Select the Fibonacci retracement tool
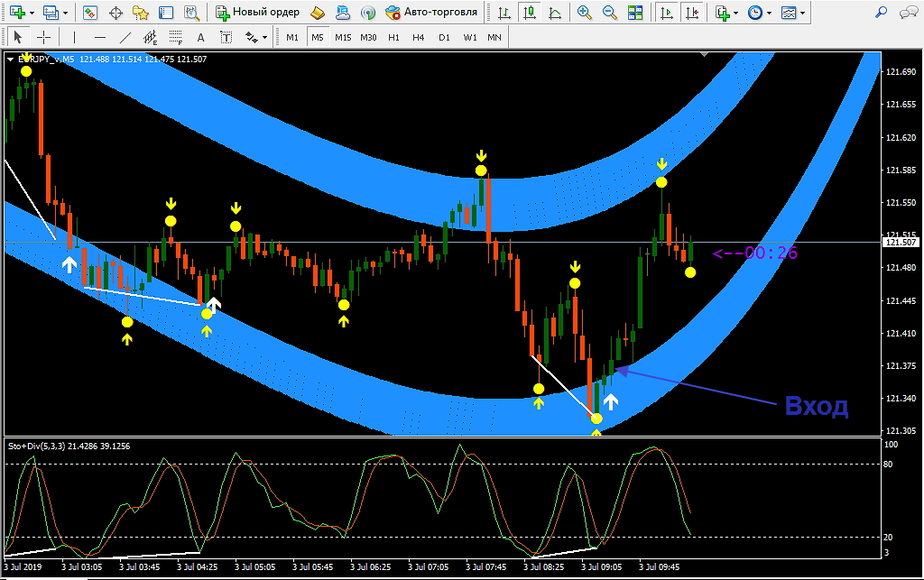This screenshot has width=924, height=580. coord(176,38)
